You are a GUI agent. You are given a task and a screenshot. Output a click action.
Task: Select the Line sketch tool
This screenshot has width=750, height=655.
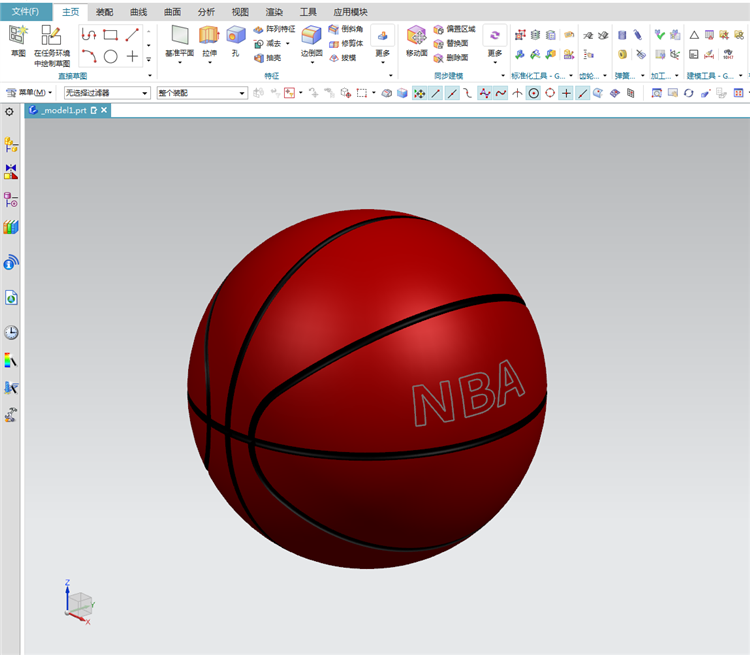(132, 34)
